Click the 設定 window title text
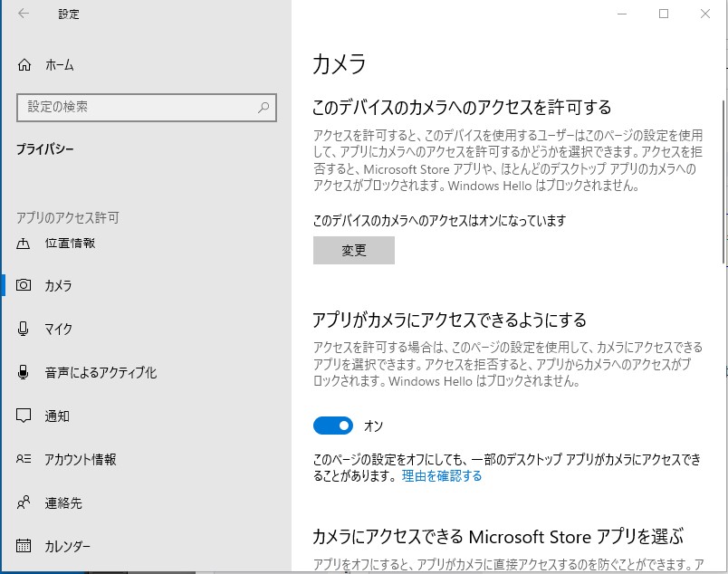Image resolution: width=728 pixels, height=574 pixels. pos(69,14)
